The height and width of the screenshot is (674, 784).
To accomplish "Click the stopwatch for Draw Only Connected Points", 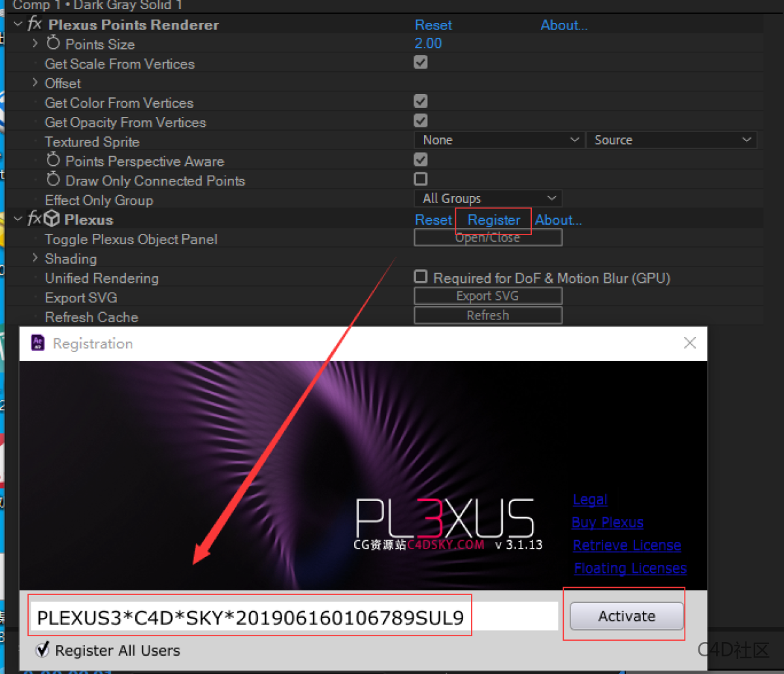I will coord(52,181).
